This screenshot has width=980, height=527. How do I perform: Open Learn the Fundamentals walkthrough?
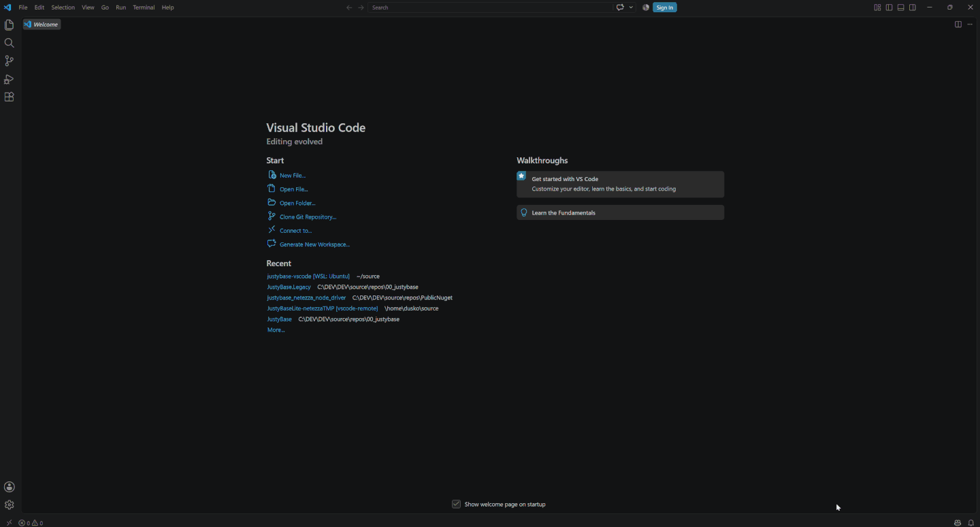pyautogui.click(x=620, y=212)
